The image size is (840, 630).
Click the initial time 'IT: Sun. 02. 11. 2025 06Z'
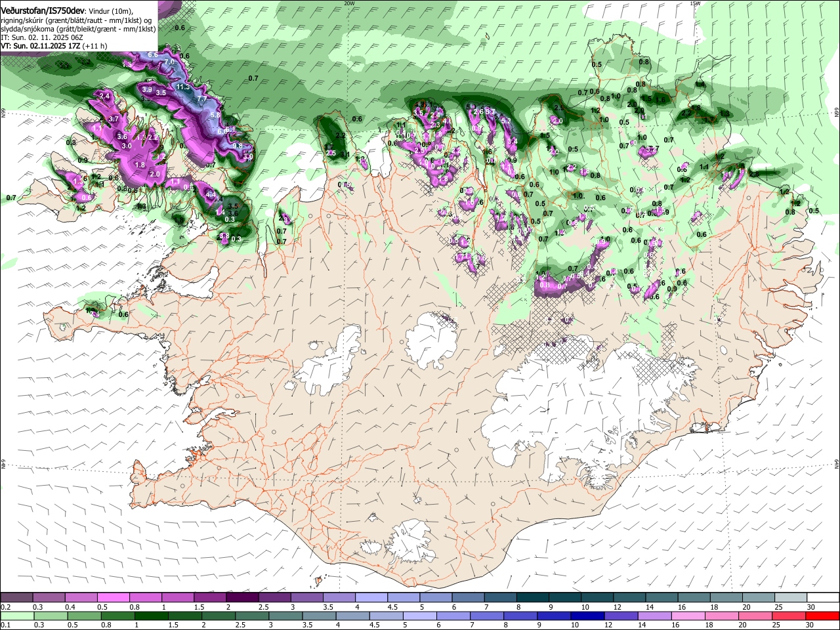(42, 37)
